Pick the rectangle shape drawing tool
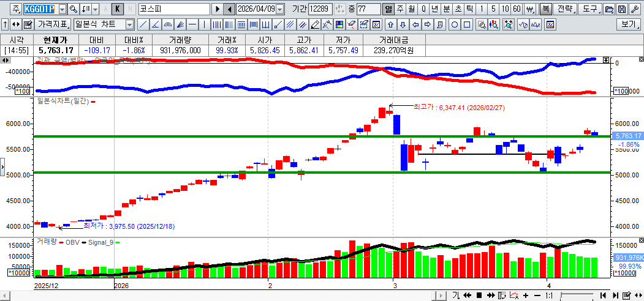This screenshot has height=301, width=644. coord(467,25)
